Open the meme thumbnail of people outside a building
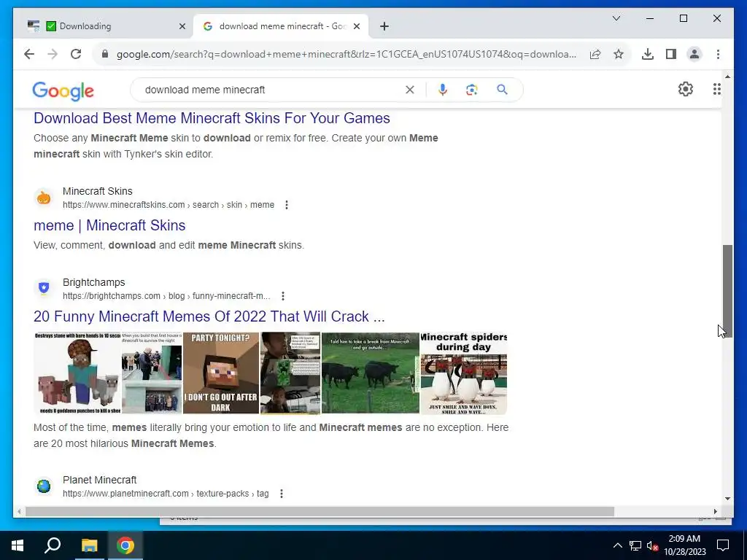 pos(152,373)
